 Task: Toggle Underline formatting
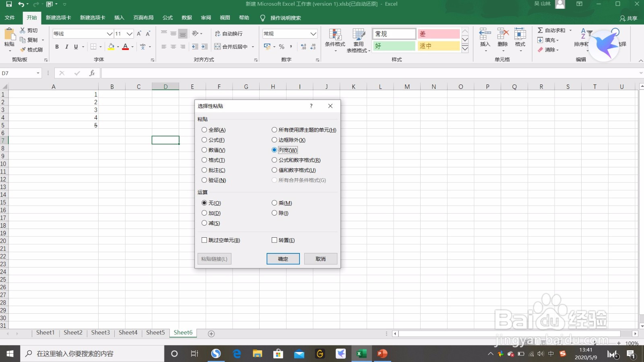point(76,47)
